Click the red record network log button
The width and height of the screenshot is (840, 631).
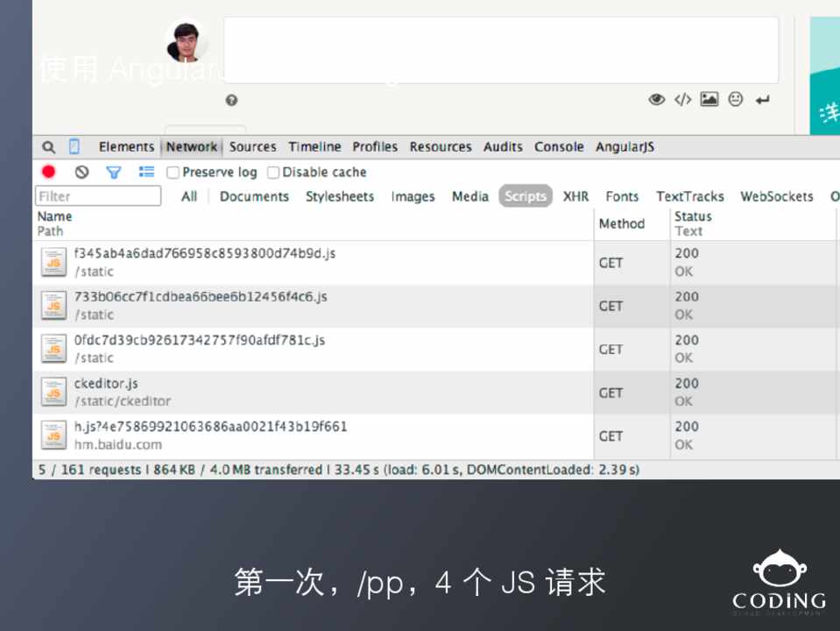49,172
